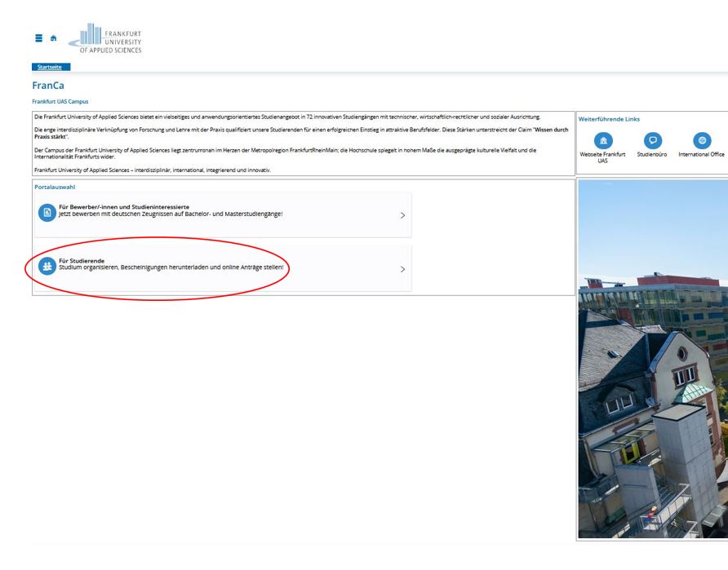Click the 'Frankfurt UAS Campus' subtitle

pyautogui.click(x=60, y=102)
